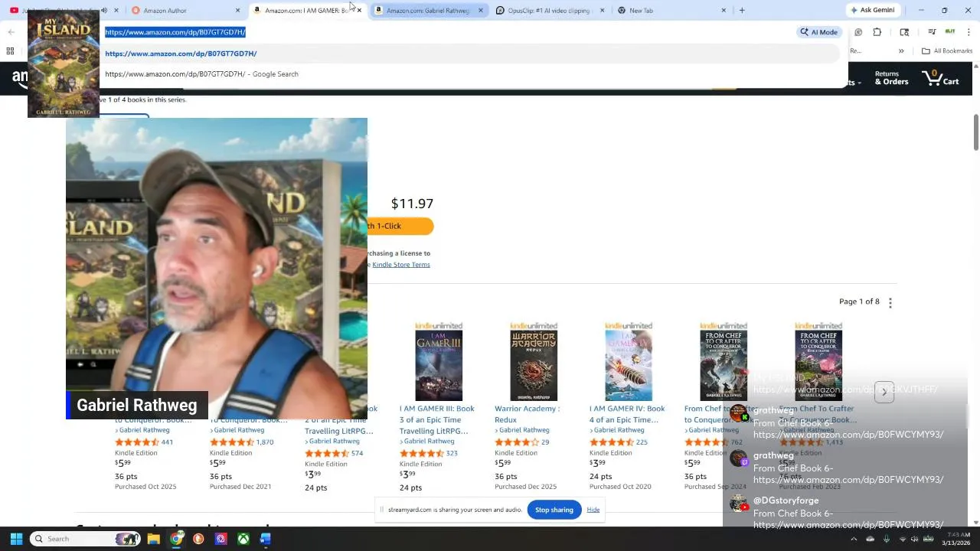The height and width of the screenshot is (551, 980).
Task: Launch File Explorer from taskbar
Action: pyautogui.click(x=154, y=539)
